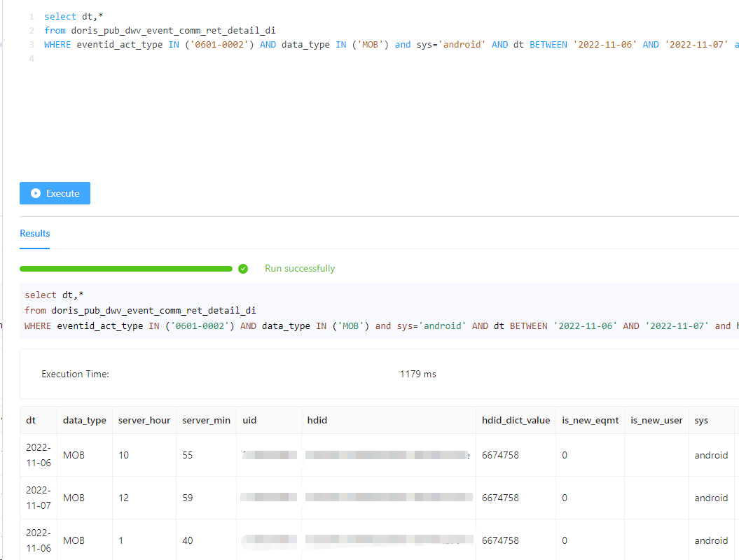Click the '2022-11-06' date in the first row

click(39, 455)
